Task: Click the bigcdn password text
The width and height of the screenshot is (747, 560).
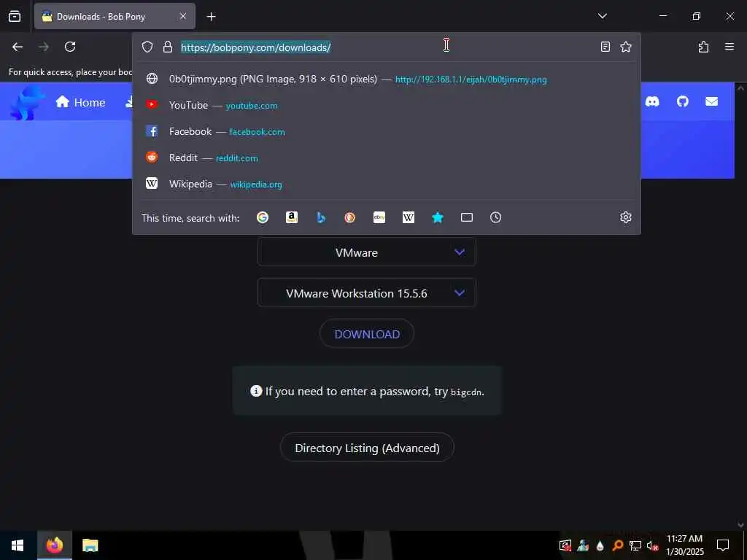Action: coord(466,392)
